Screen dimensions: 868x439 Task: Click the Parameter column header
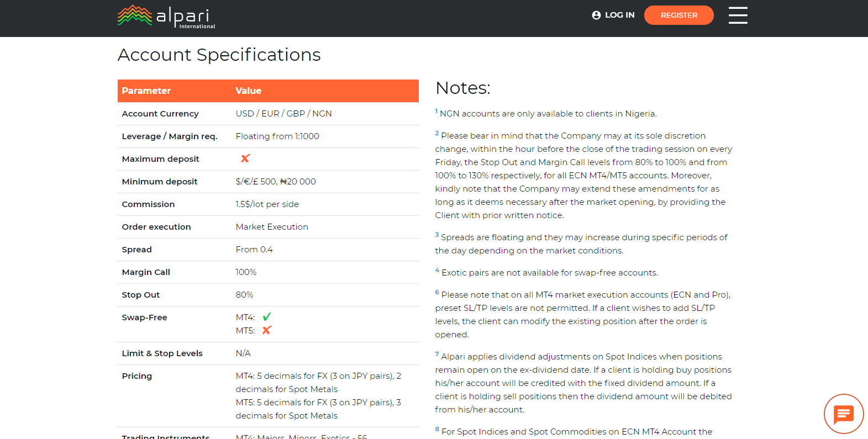pos(146,91)
